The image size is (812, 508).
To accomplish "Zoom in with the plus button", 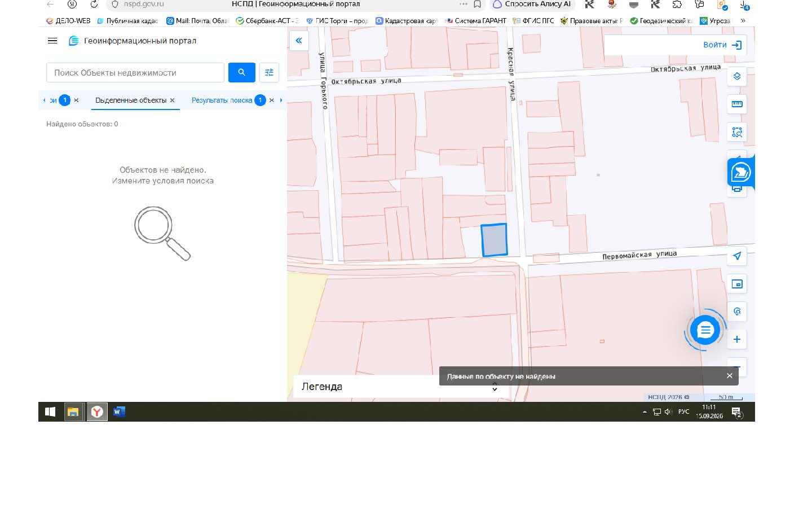I will pyautogui.click(x=737, y=339).
